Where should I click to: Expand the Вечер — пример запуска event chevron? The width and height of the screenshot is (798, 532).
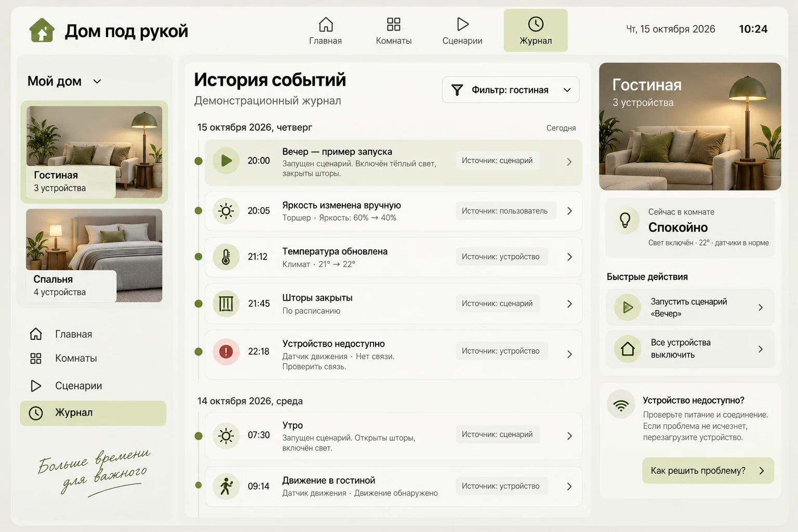[569, 162]
